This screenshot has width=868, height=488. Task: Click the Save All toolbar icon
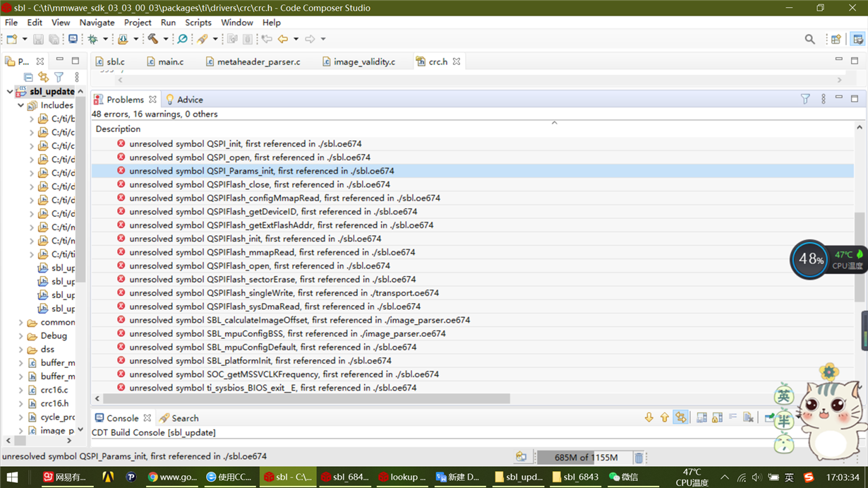point(54,39)
